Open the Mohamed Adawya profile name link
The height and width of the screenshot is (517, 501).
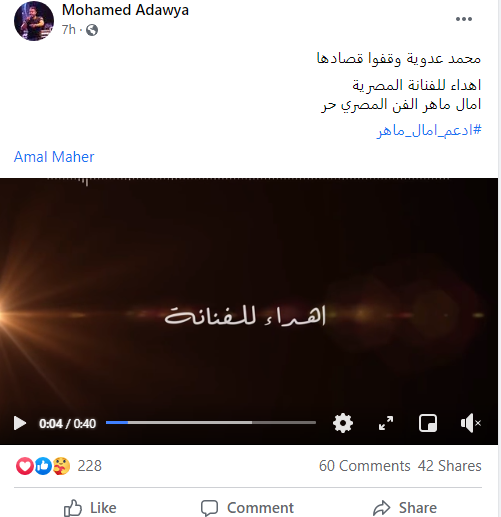tap(125, 10)
